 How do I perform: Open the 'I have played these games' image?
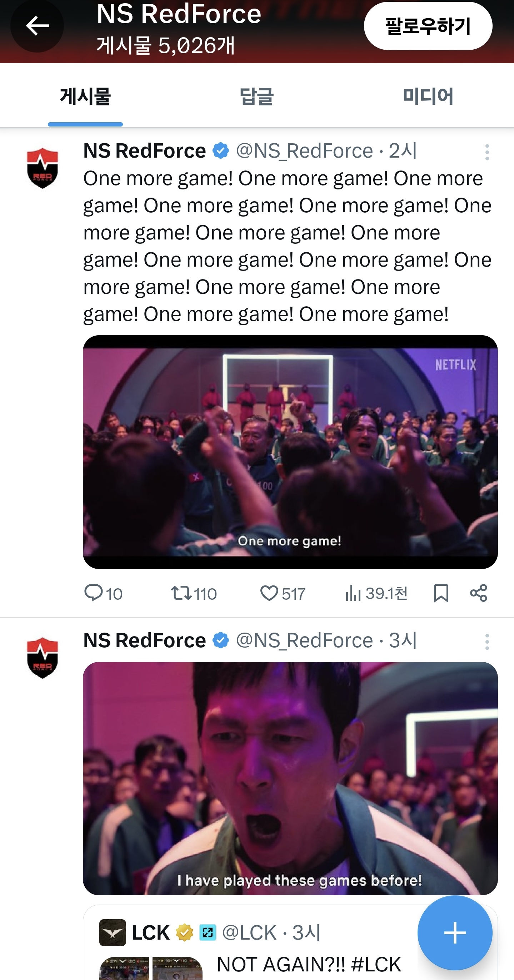[x=290, y=778]
